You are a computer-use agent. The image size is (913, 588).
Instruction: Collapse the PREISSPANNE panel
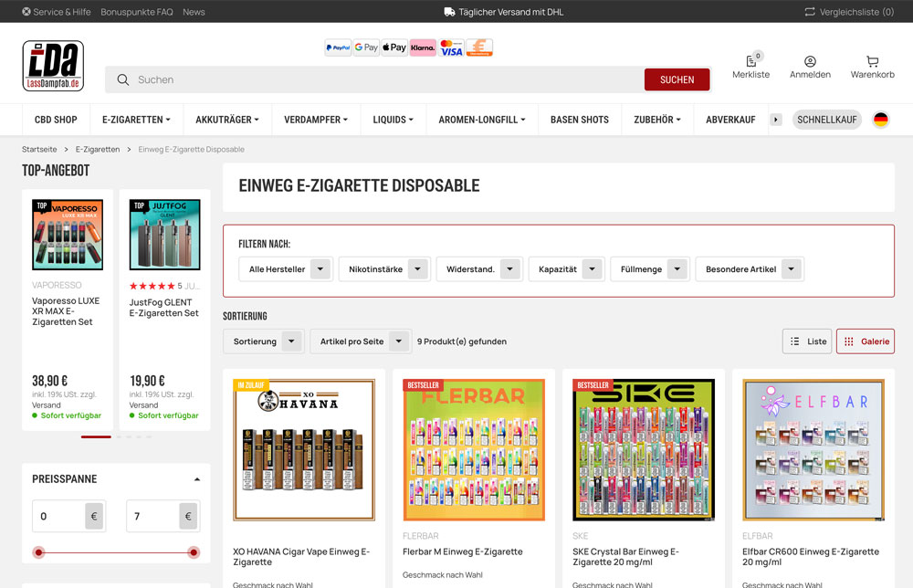click(197, 479)
